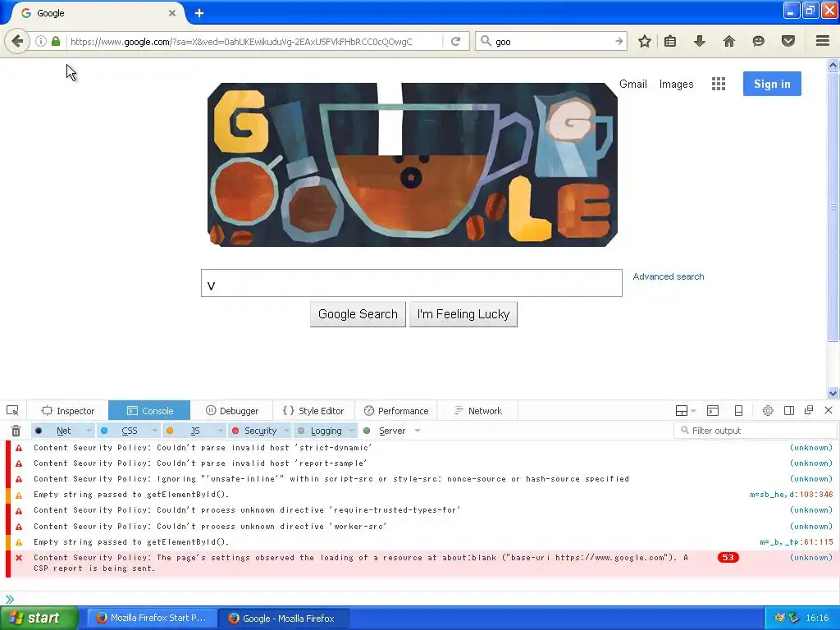
Task: Switch to the Console tab
Action: coord(149,411)
